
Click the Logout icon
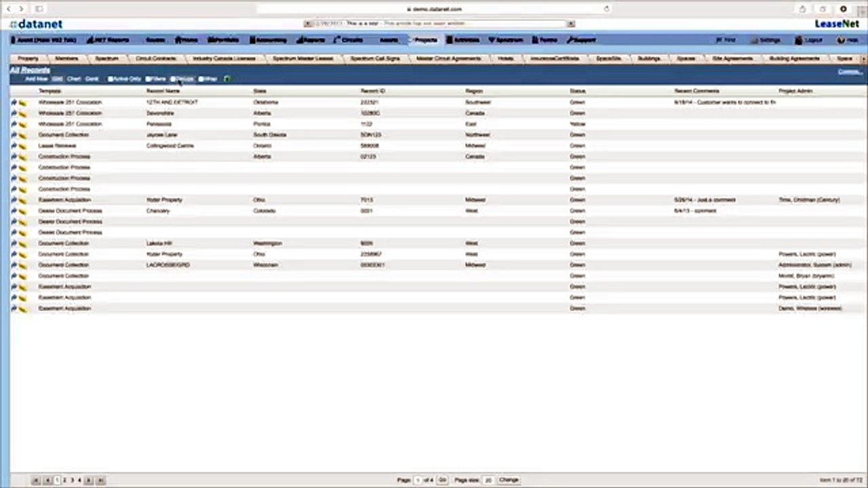799,40
